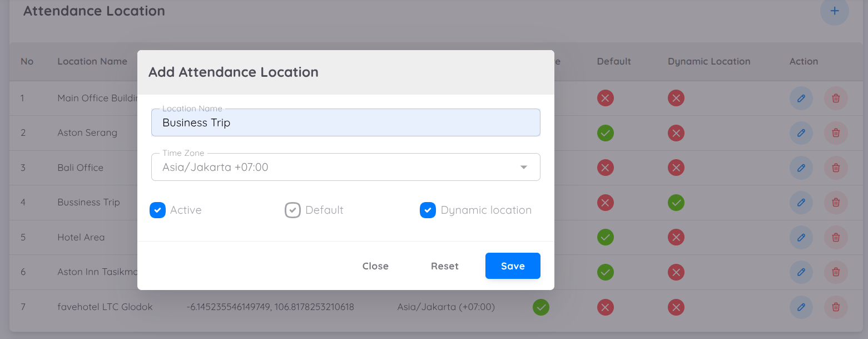
Task: Delete the Aston Serang location
Action: (x=835, y=133)
